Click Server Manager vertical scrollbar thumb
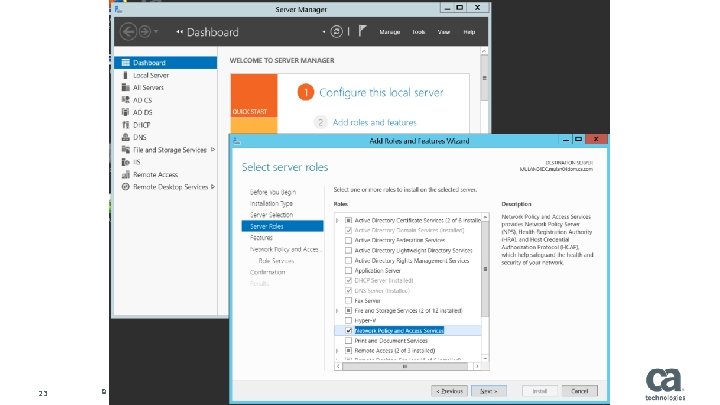The height and width of the screenshot is (405, 720). [484, 78]
